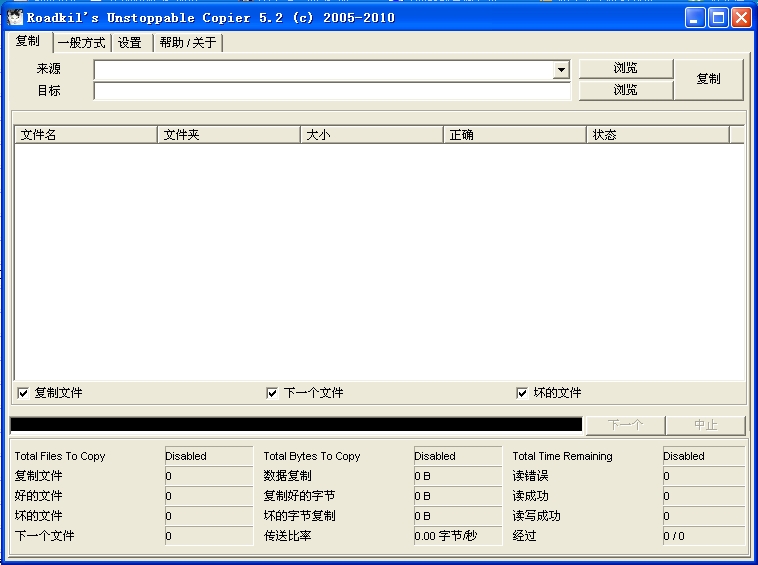This screenshot has width=758, height=565.
Task: Switch to the 一般方式 tab
Action: 81,43
